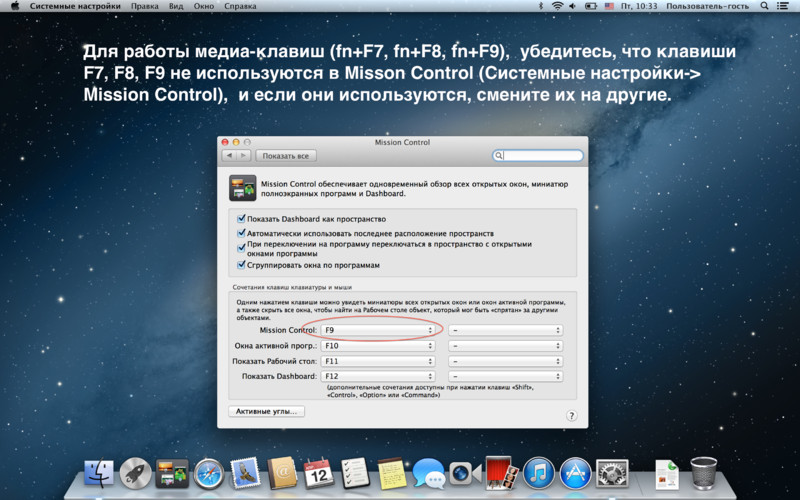Open the 'Показать Dashboard' F12 dropdown

[x=378, y=376]
